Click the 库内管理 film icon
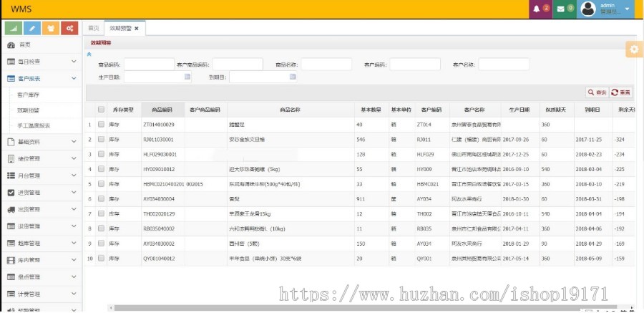Viewport: 644px width, 313px height. tap(11, 260)
